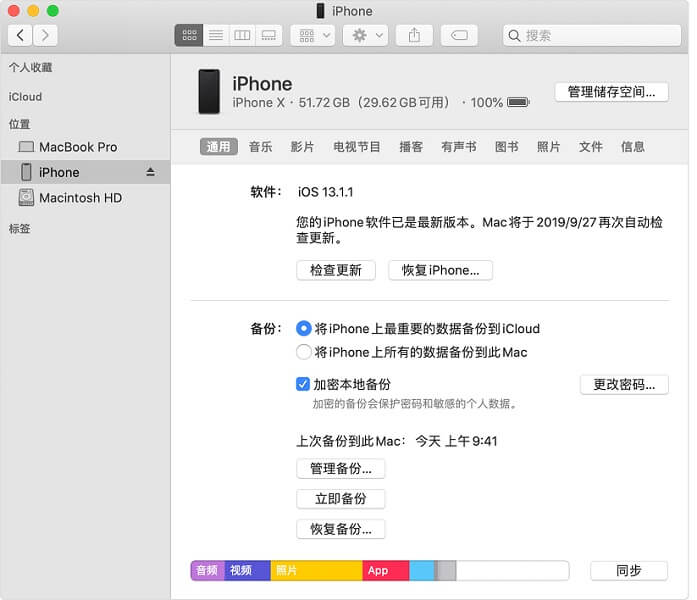This screenshot has width=697, height=600.
Task: Click the Edit Tags toolbar icon
Action: [x=459, y=35]
